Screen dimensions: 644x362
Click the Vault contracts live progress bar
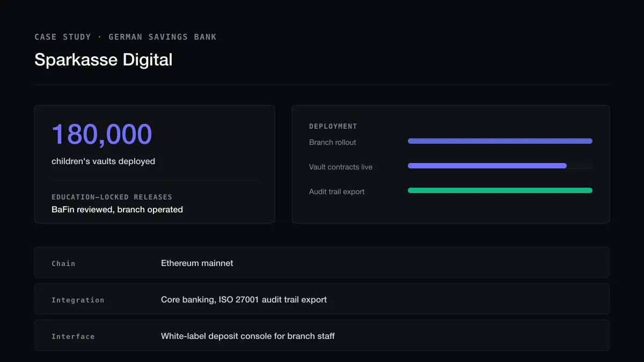[500, 166]
